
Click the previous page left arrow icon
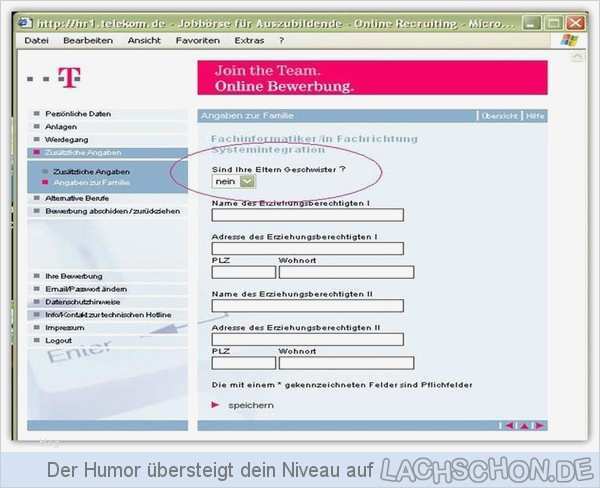pyautogui.click(x=510, y=426)
